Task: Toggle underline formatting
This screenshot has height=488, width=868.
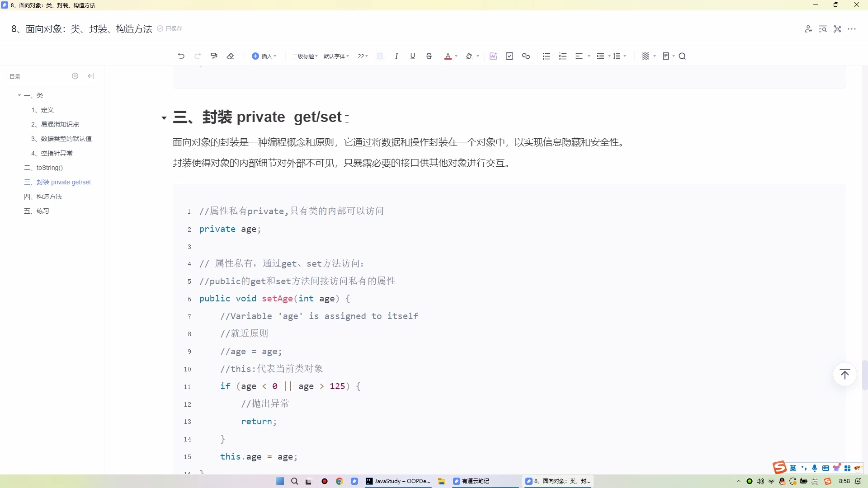Action: [x=413, y=56]
